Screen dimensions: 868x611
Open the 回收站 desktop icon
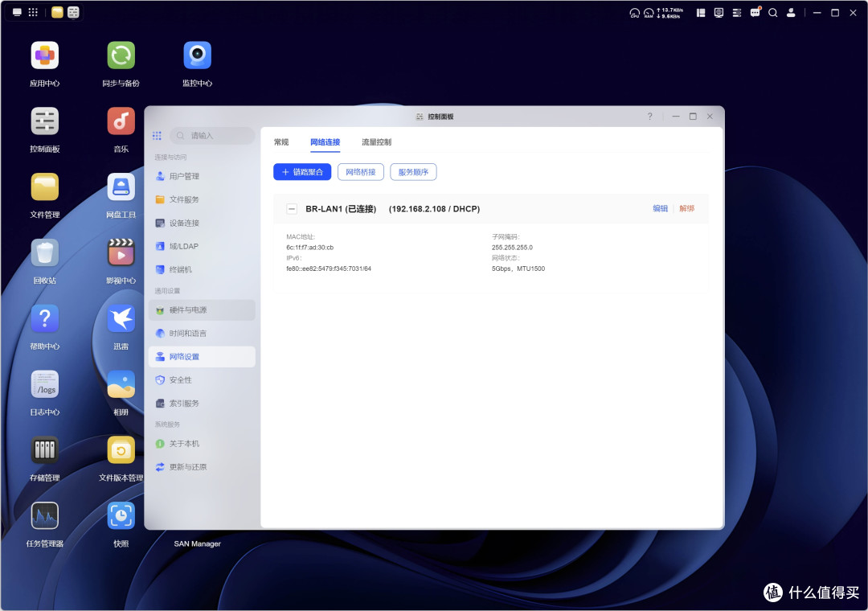[x=45, y=253]
